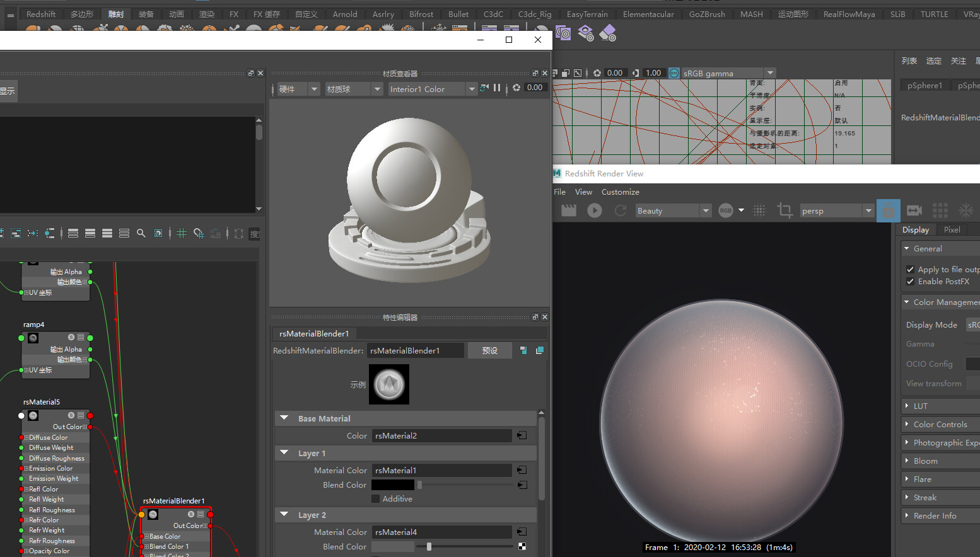Activate the crop region tool
The image size is (980, 557).
[785, 210]
